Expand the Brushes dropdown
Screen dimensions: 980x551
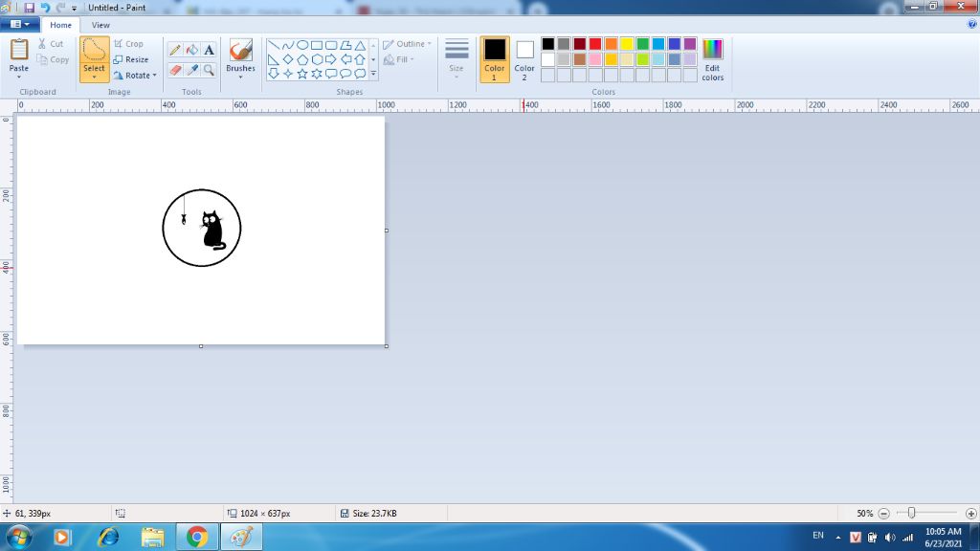[240, 77]
